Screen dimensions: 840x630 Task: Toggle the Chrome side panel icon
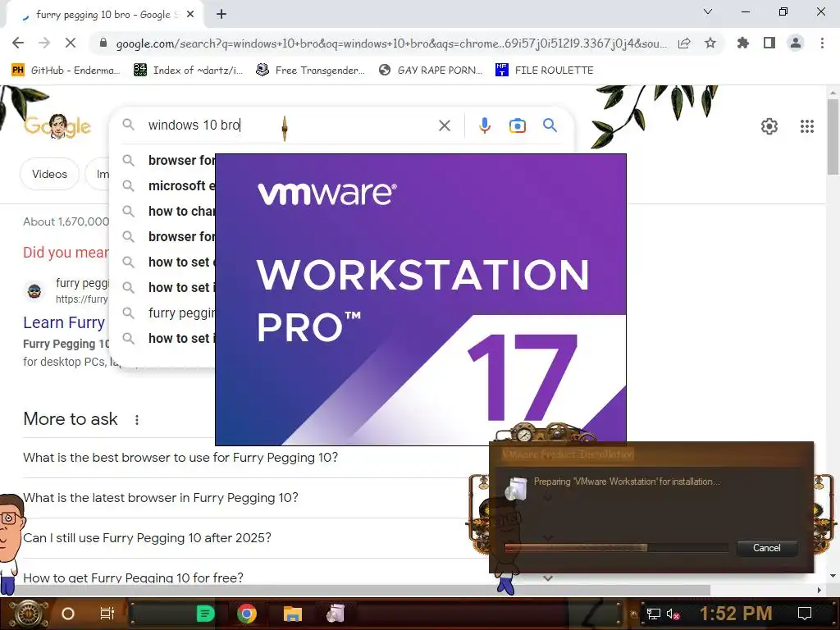point(769,43)
